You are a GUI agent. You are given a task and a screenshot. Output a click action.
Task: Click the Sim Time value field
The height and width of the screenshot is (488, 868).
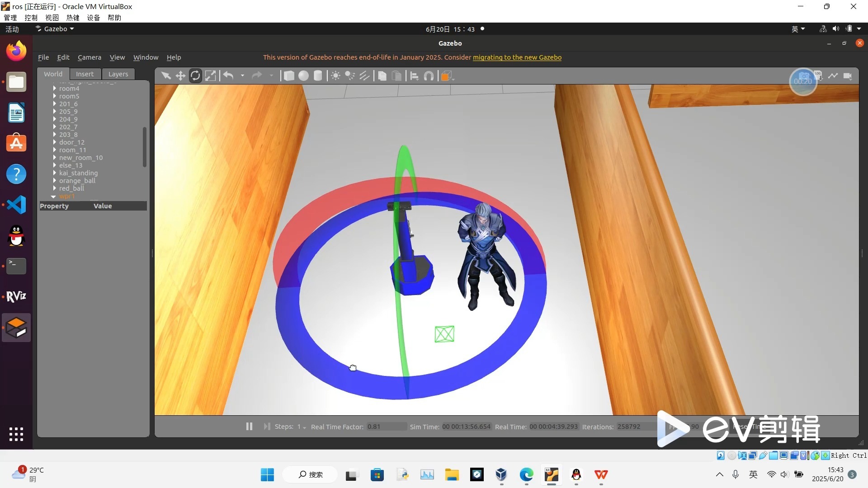tap(466, 427)
